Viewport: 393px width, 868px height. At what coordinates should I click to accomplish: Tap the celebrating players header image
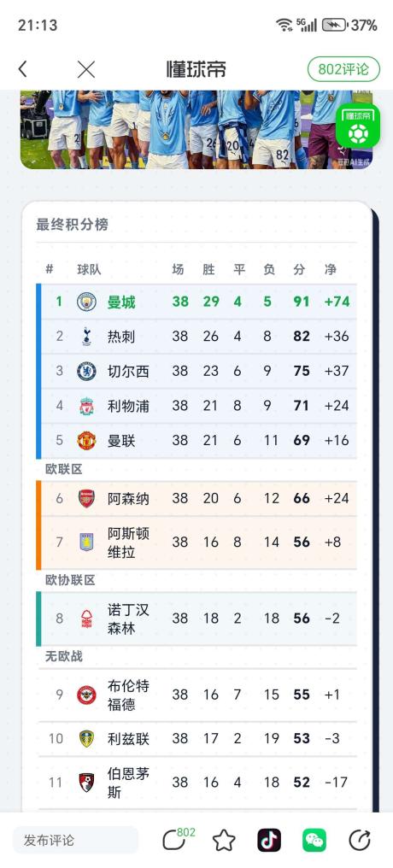196,130
